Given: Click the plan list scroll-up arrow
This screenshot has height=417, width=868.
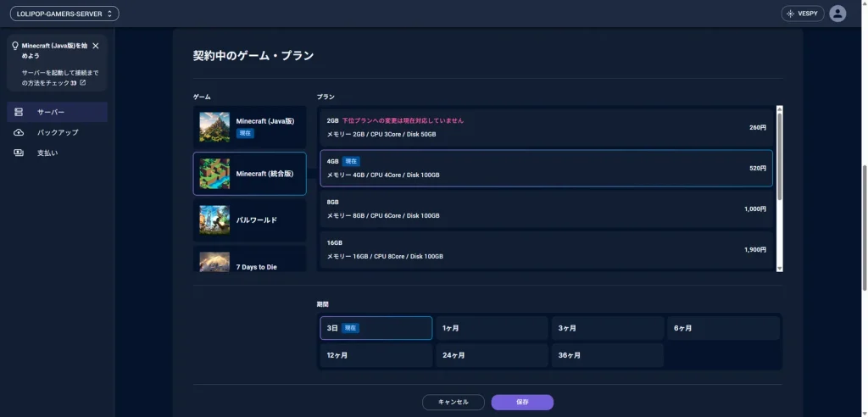Looking at the screenshot, I should point(780,109).
